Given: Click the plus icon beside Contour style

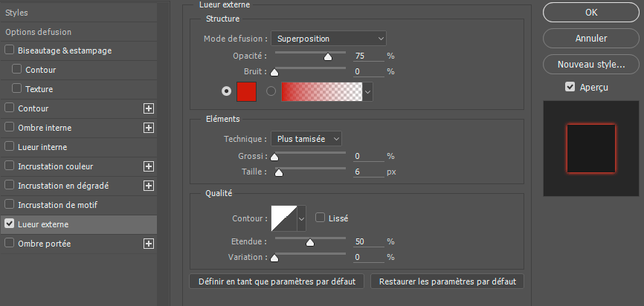Looking at the screenshot, I should coord(148,108).
